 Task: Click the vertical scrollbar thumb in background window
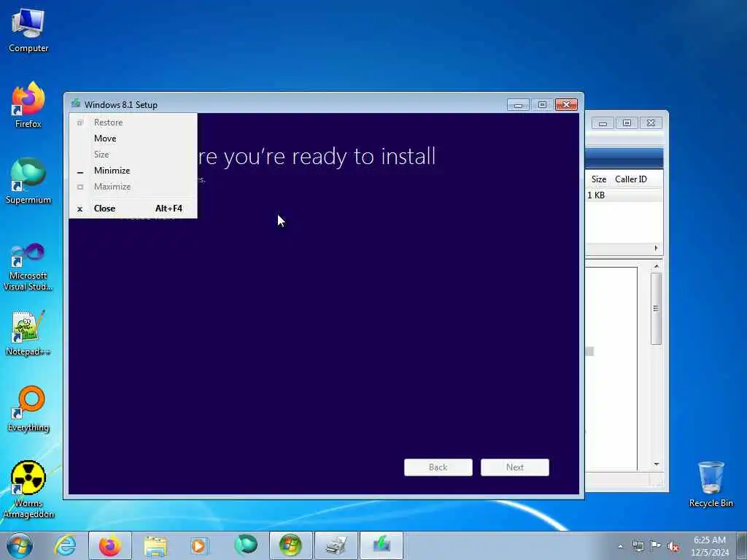click(656, 308)
